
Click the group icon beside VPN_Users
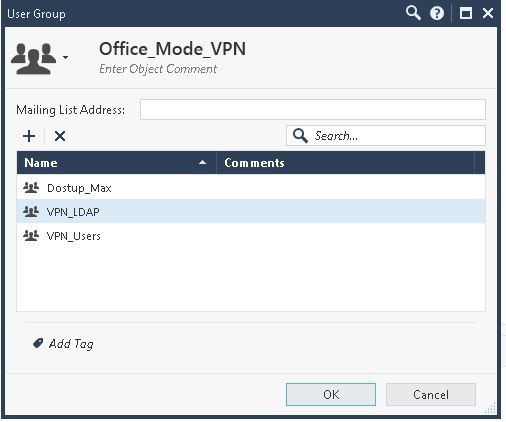click(x=31, y=236)
